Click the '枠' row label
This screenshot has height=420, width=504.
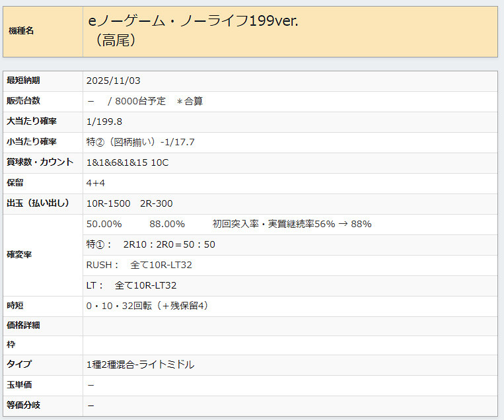11,345
